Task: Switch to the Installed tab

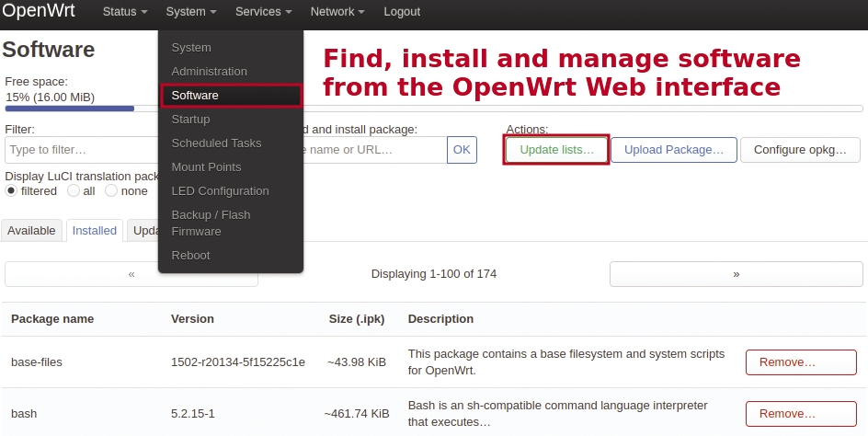Action: tap(94, 231)
